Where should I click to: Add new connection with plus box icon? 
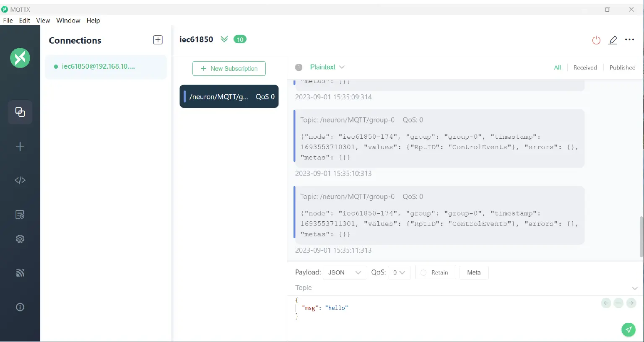click(x=158, y=40)
